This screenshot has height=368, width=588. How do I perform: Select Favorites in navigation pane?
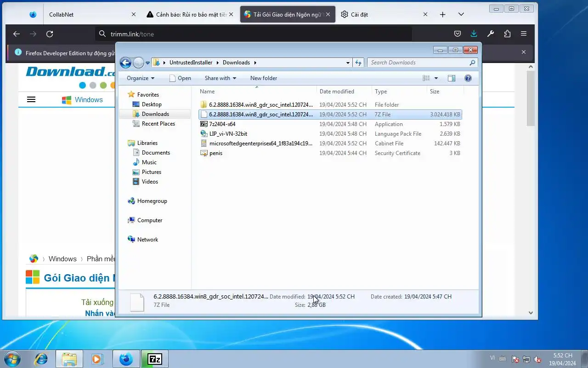coord(148,95)
